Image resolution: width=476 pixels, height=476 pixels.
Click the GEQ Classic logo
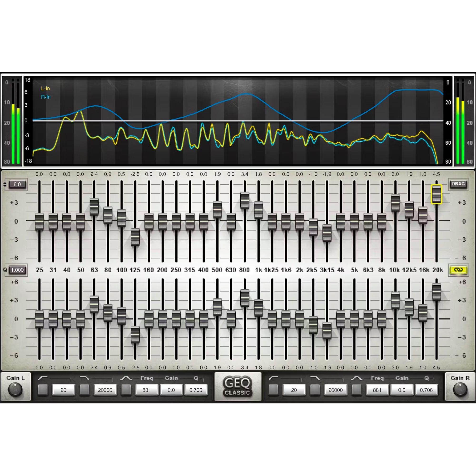[x=238, y=387]
